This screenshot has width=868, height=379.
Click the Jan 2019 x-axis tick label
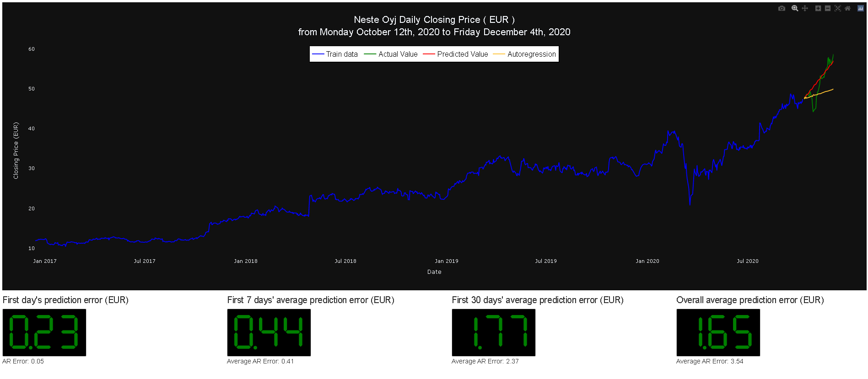point(446,261)
